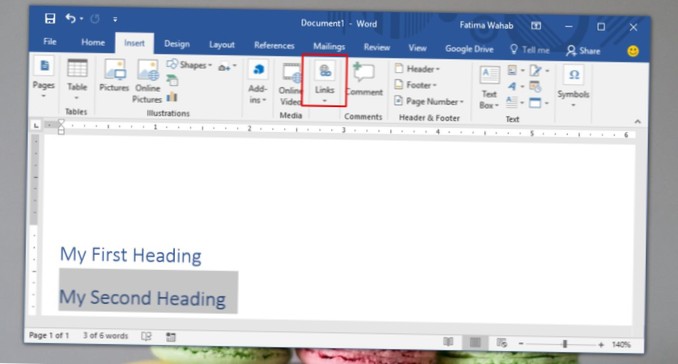Insert a Text Box

(489, 88)
